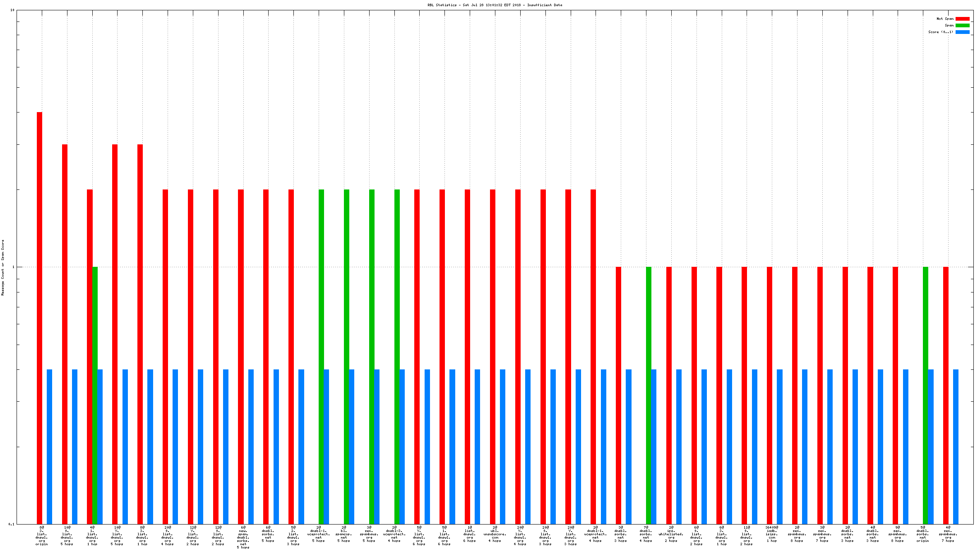The image size is (980, 551).
Task: Click the Message Count or Spam Score axis label
Action: tap(2, 267)
